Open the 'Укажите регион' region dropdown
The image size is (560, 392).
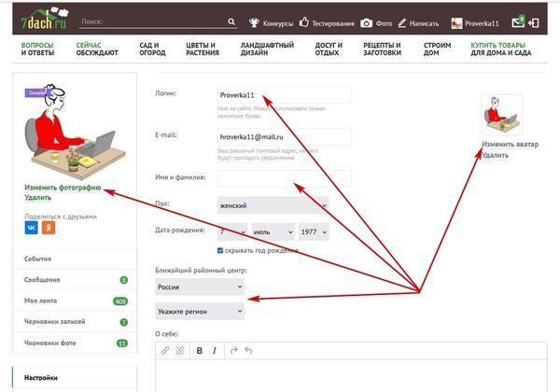[199, 311]
